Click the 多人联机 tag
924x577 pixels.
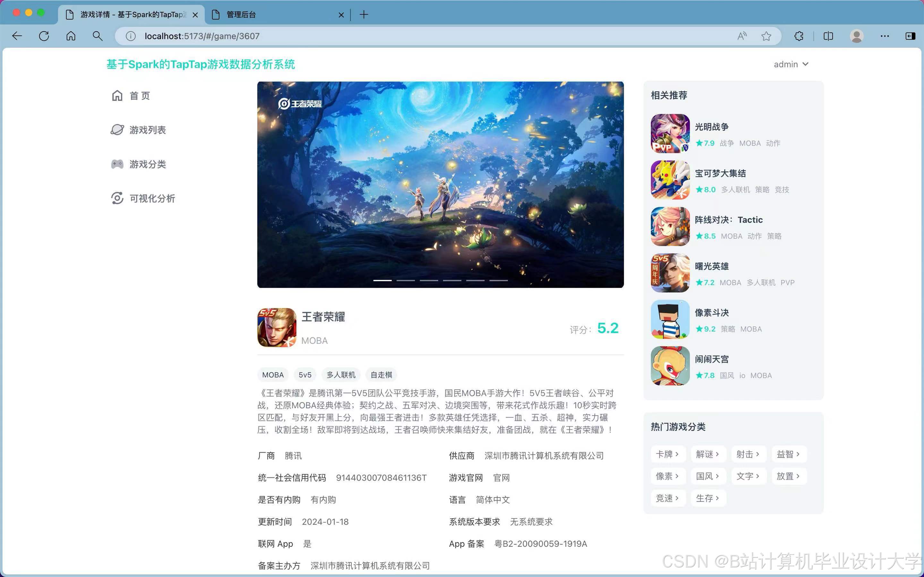[341, 375]
